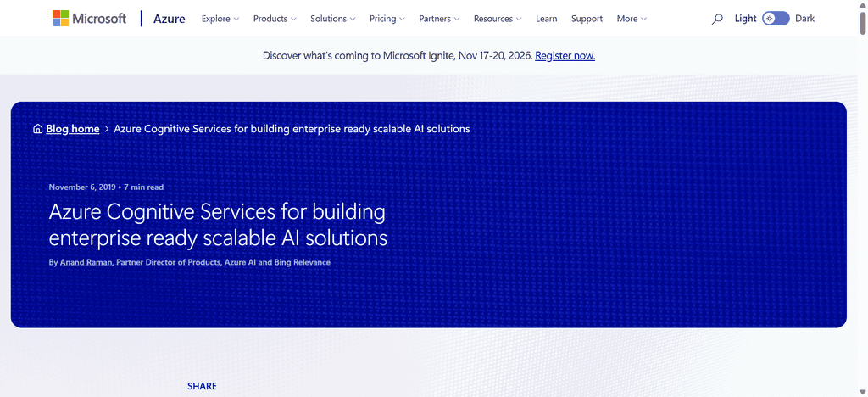The width and height of the screenshot is (868, 397).
Task: Open the Pricing dropdown
Action: tap(387, 19)
